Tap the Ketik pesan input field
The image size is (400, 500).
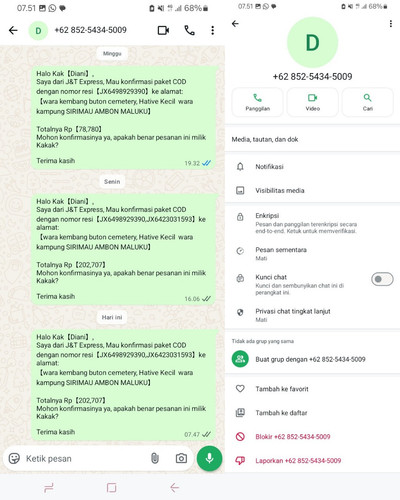pyautogui.click(x=85, y=459)
